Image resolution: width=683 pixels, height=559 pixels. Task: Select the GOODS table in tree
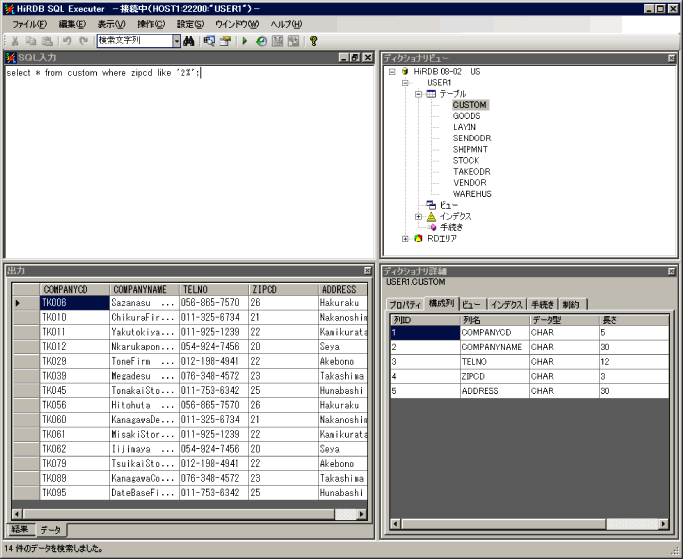point(466,116)
